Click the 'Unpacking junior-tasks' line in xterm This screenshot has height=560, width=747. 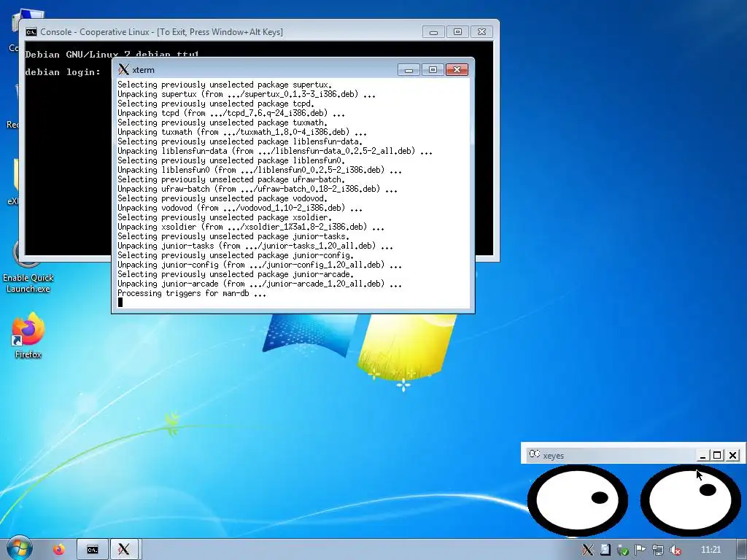[255, 246]
